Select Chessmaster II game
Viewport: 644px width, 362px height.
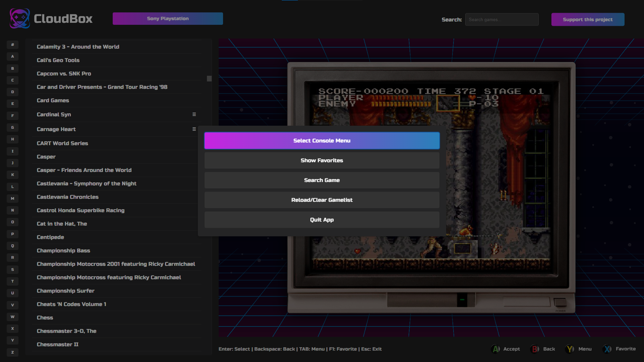116,344
